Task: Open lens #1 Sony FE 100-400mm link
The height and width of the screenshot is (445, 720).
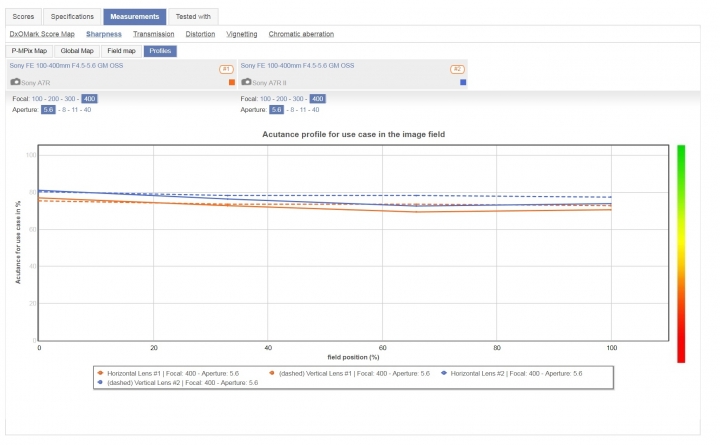Action: point(66,66)
